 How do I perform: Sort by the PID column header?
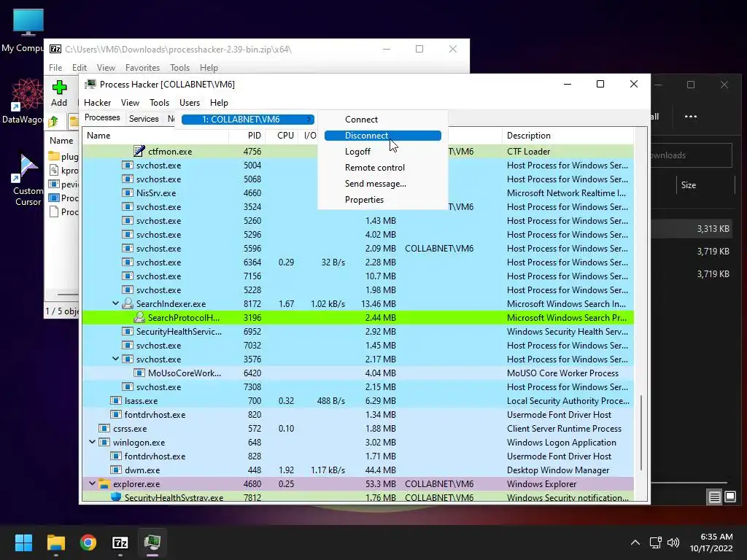pos(248,136)
